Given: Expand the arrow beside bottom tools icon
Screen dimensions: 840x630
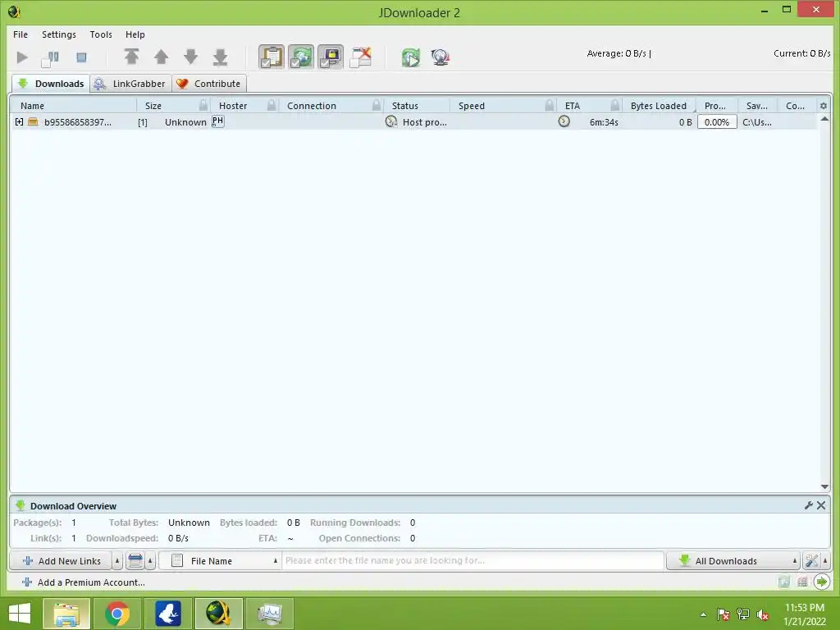Looking at the screenshot, I should point(825,561).
